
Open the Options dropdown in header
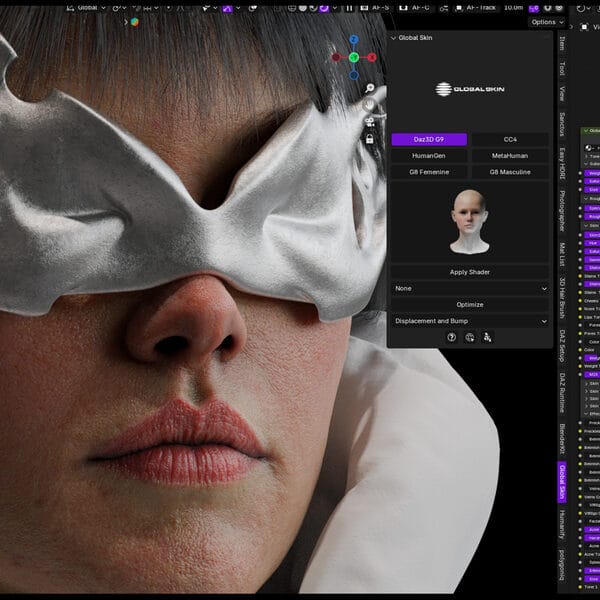[546, 22]
